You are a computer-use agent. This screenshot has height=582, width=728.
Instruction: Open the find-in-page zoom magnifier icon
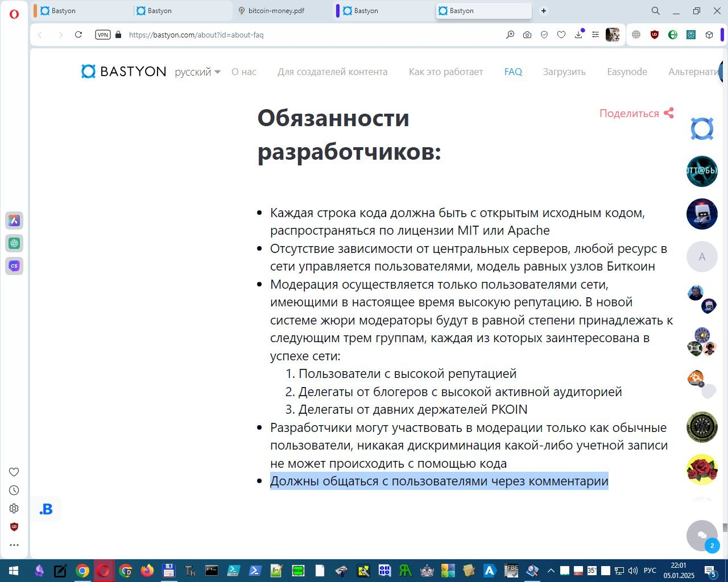tap(510, 35)
